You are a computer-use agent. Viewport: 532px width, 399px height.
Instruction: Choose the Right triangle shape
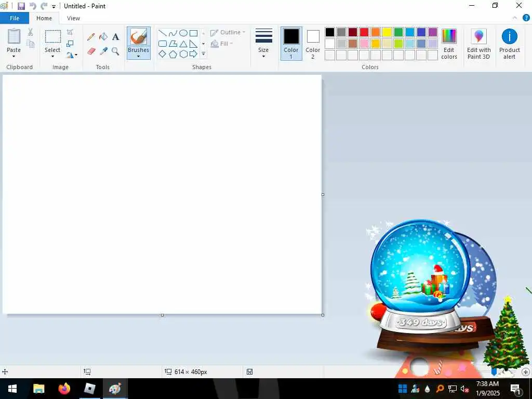point(193,44)
